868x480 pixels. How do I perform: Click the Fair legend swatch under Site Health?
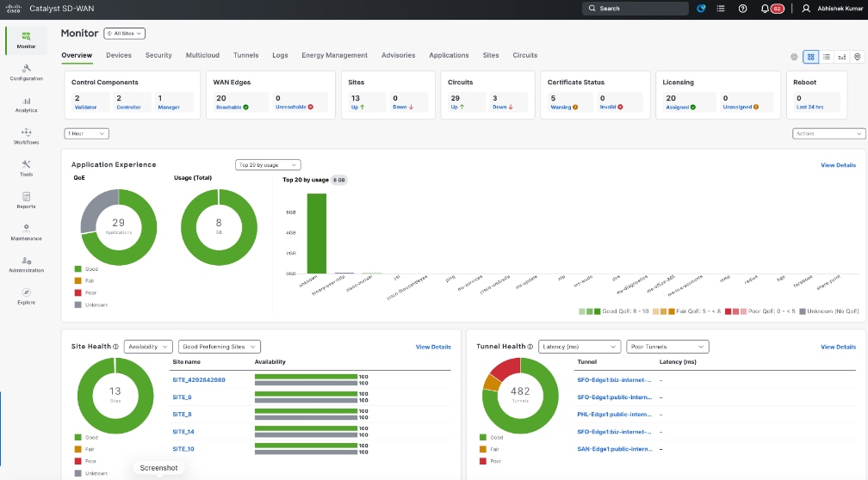tap(78, 449)
